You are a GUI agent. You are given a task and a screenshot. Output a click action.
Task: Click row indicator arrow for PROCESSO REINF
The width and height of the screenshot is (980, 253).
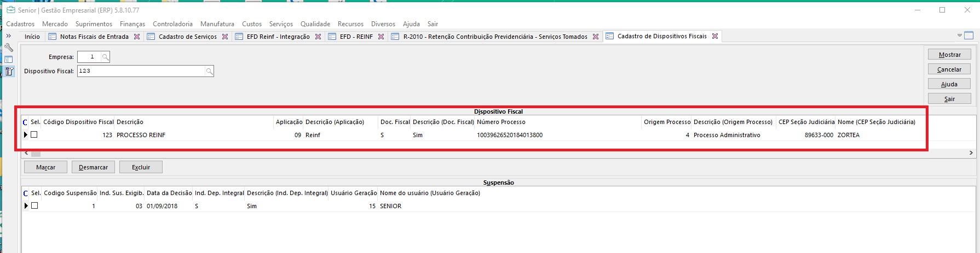[x=26, y=134]
